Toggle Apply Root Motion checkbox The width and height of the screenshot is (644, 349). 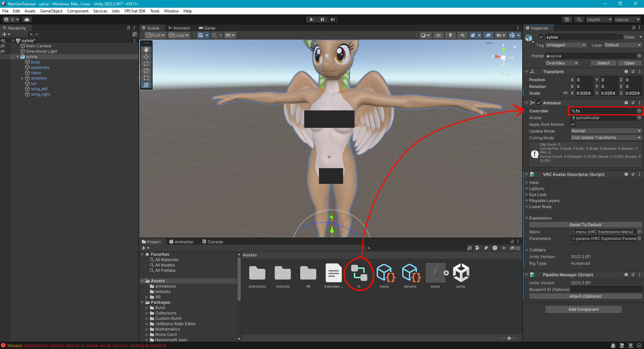[573, 124]
